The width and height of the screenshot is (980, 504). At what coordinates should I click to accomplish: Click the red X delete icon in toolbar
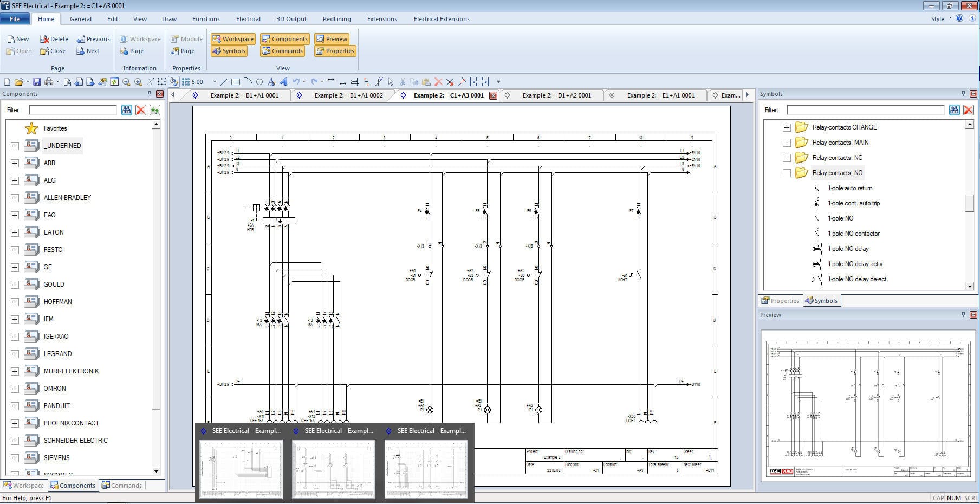pyautogui.click(x=438, y=82)
